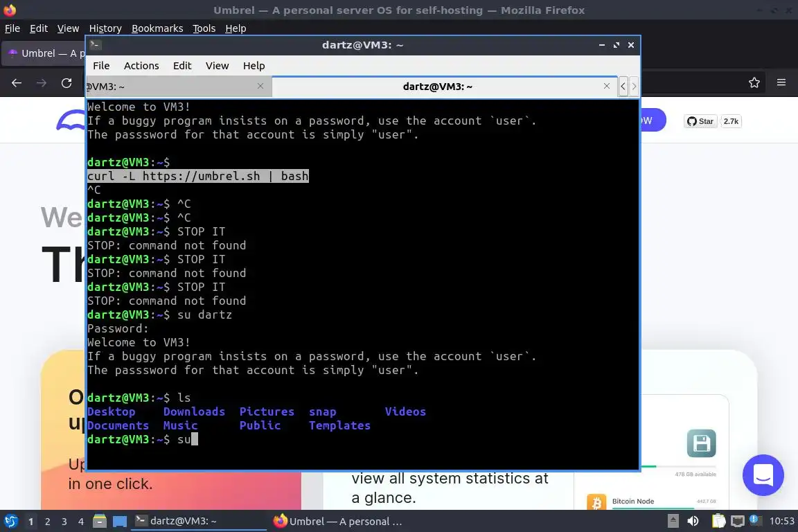Show previous terminal tabs with left arrow
The height and width of the screenshot is (532, 798).
pos(623,87)
